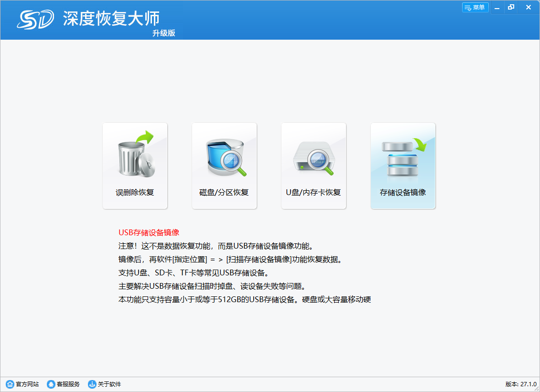Image resolution: width=540 pixels, height=392 pixels.
Task: Open the 客服服务 link
Action: click(68, 384)
